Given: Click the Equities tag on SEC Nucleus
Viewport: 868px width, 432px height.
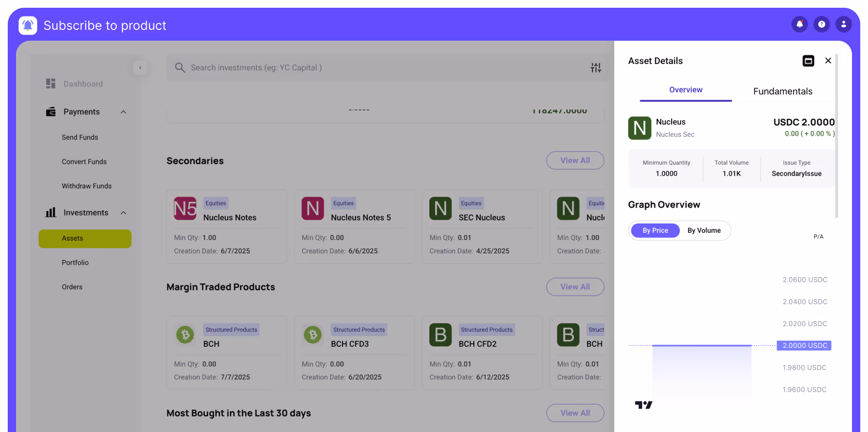Looking at the screenshot, I should [x=471, y=203].
